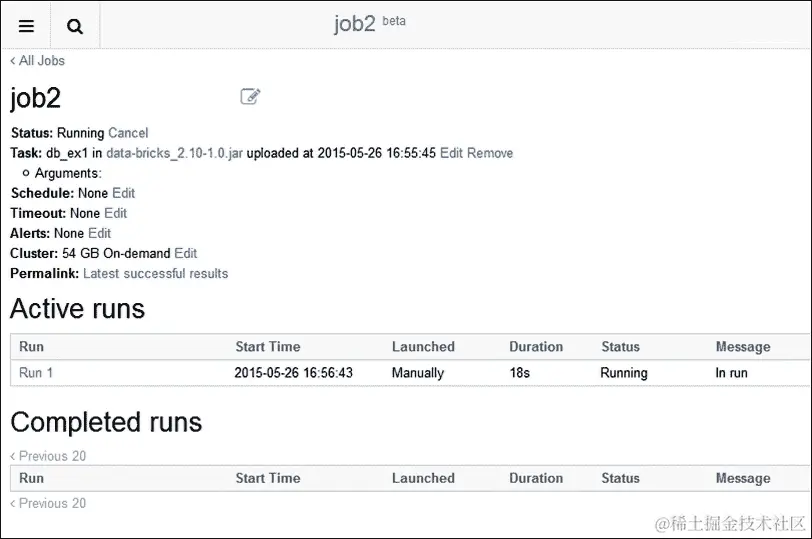This screenshot has height=539, width=812.
Task: Edit the Task jar settings
Action: point(451,153)
